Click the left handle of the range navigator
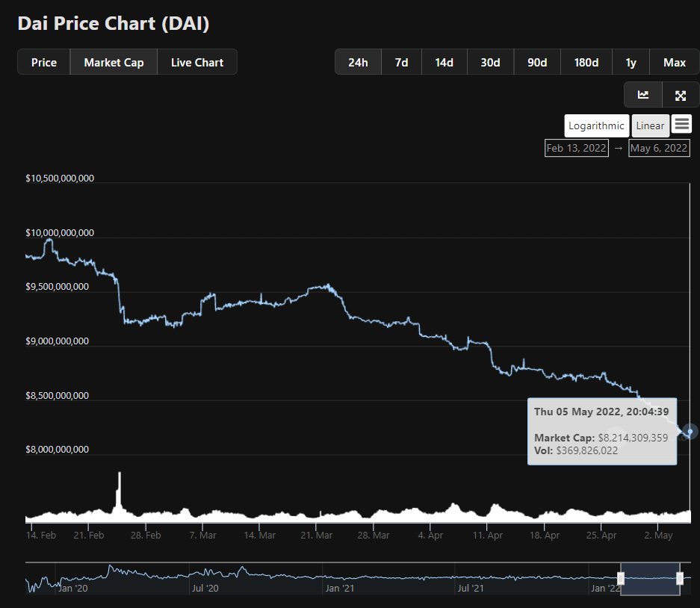Screen dimensions: 700x608 (621, 578)
